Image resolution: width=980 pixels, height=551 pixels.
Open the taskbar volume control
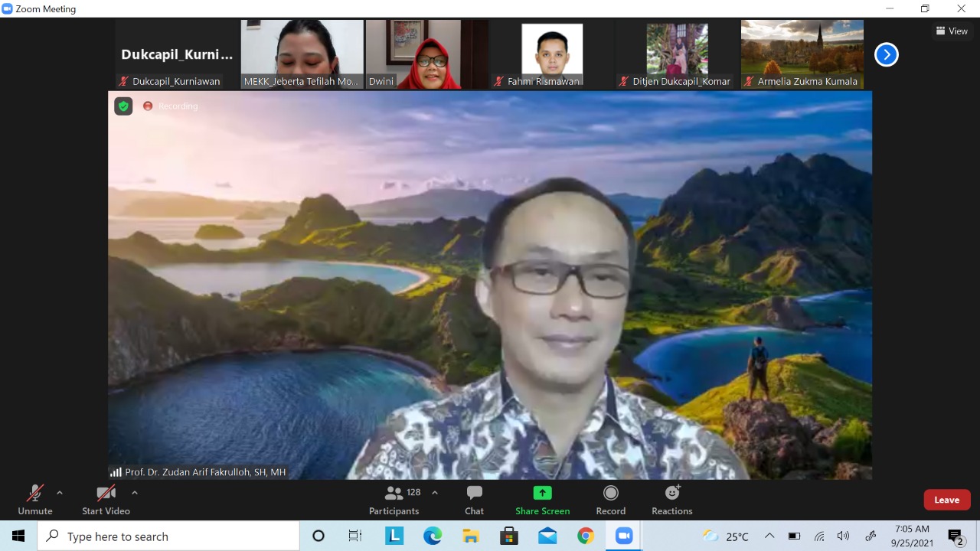(x=843, y=536)
